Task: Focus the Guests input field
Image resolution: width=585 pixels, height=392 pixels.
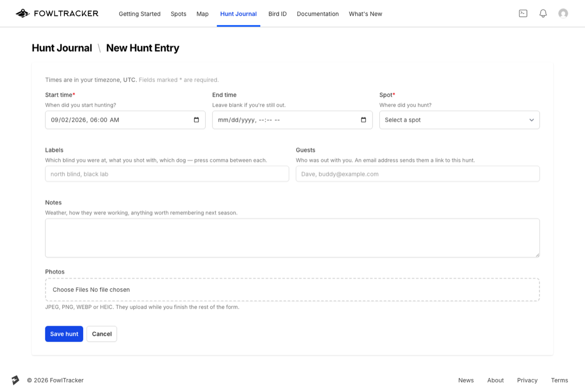Action: (417, 174)
